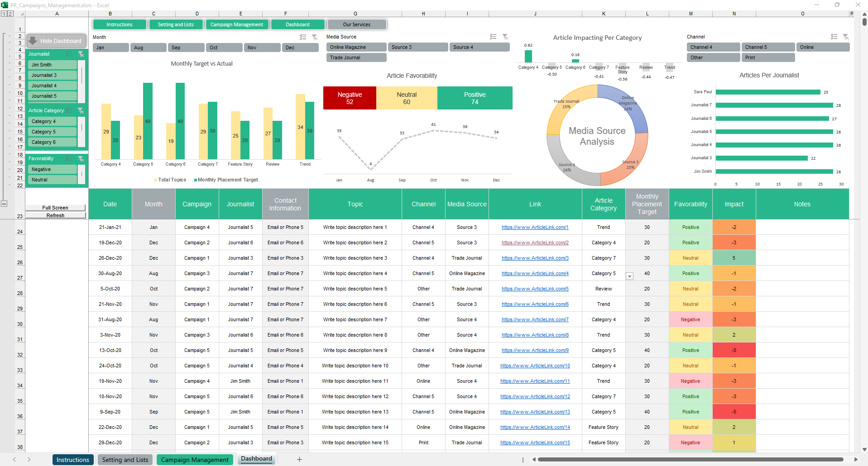The height and width of the screenshot is (466, 868).
Task: Toggle multi-select in the Month slicer
Action: point(303,37)
